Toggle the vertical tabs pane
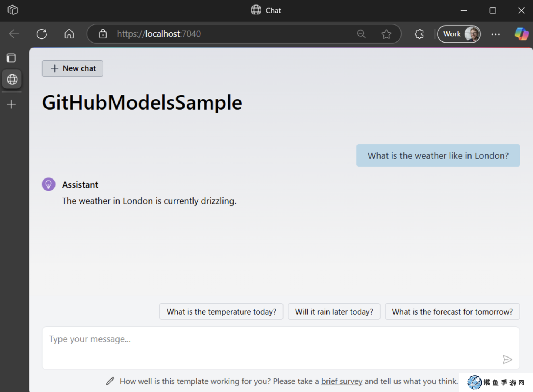The height and width of the screenshot is (392, 533). click(11, 58)
